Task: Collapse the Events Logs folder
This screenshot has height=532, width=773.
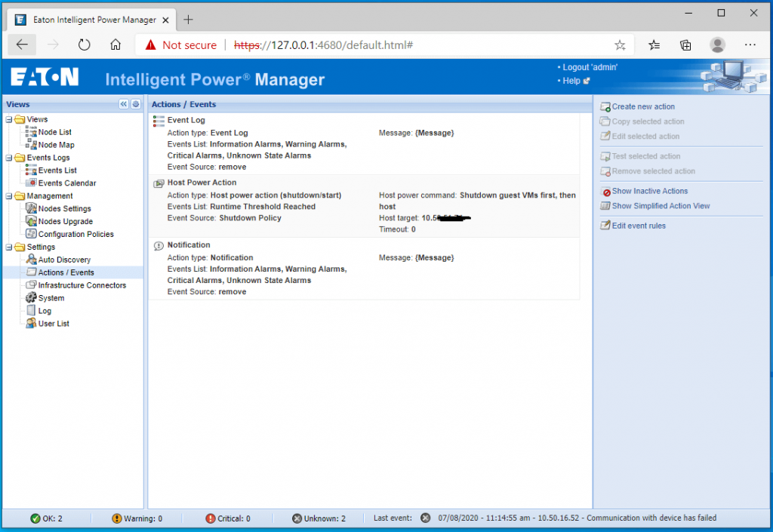Action: (x=9, y=158)
